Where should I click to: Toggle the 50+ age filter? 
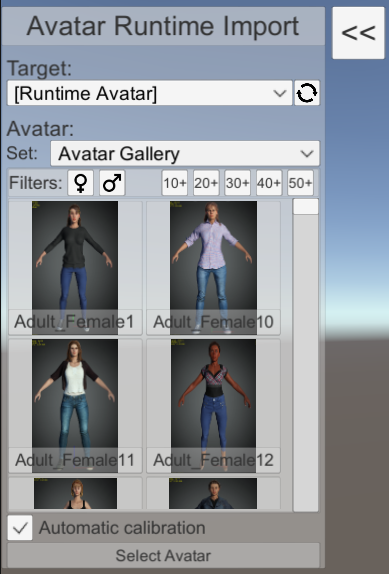[300, 183]
